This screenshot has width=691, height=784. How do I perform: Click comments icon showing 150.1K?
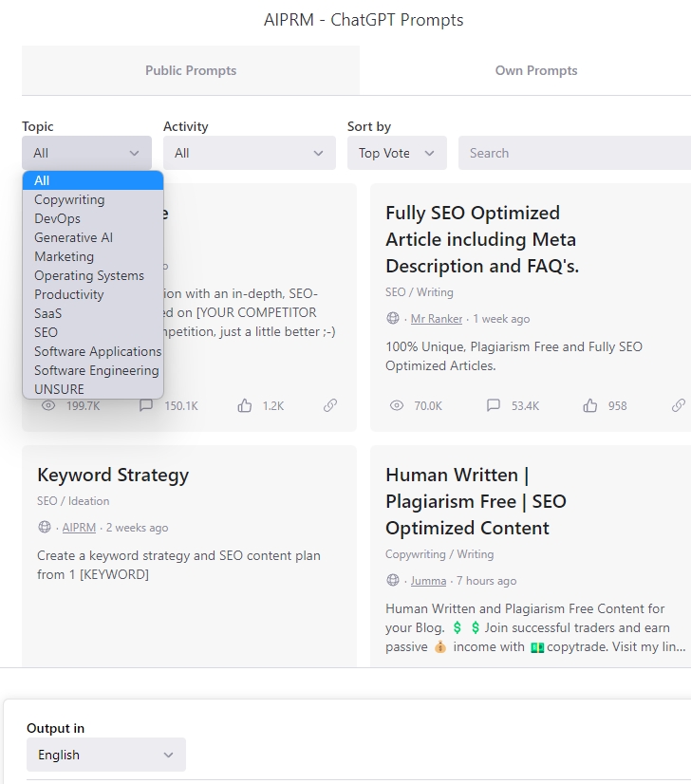pos(145,405)
